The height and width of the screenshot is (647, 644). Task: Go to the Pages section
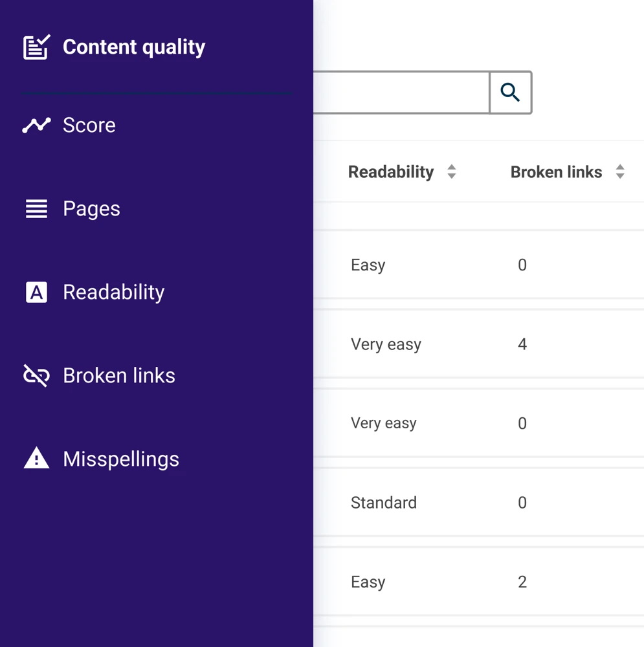point(91,209)
